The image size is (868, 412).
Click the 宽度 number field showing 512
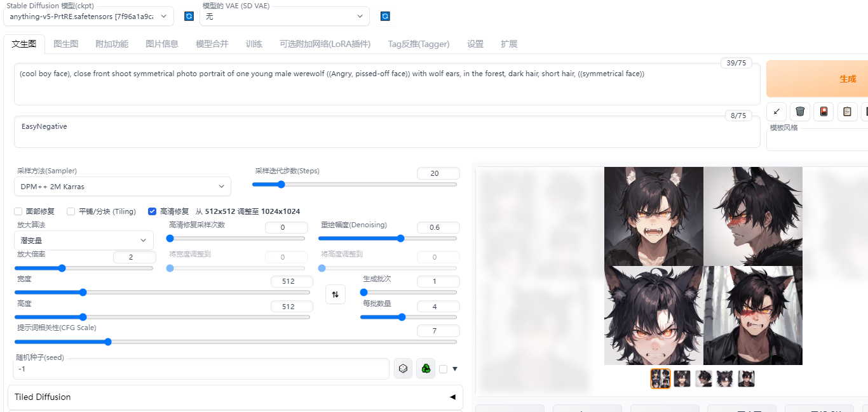(x=292, y=282)
